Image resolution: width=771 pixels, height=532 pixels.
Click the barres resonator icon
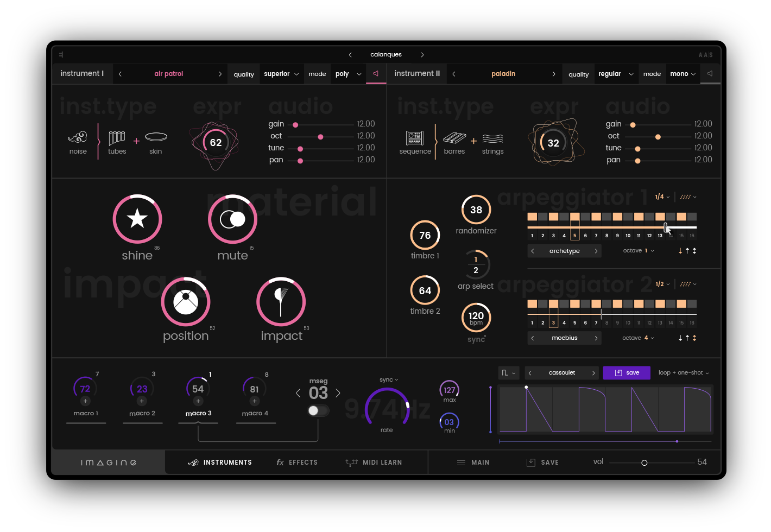(454, 138)
